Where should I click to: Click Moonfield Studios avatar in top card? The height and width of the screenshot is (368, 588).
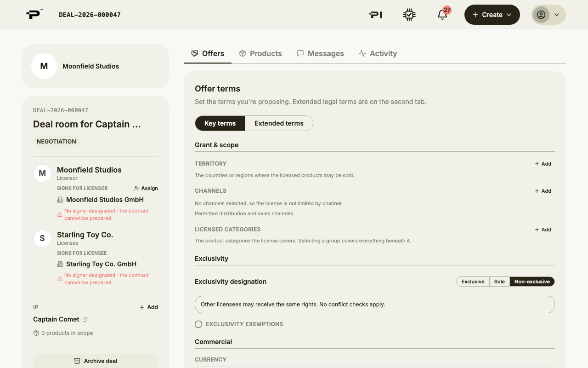44,66
